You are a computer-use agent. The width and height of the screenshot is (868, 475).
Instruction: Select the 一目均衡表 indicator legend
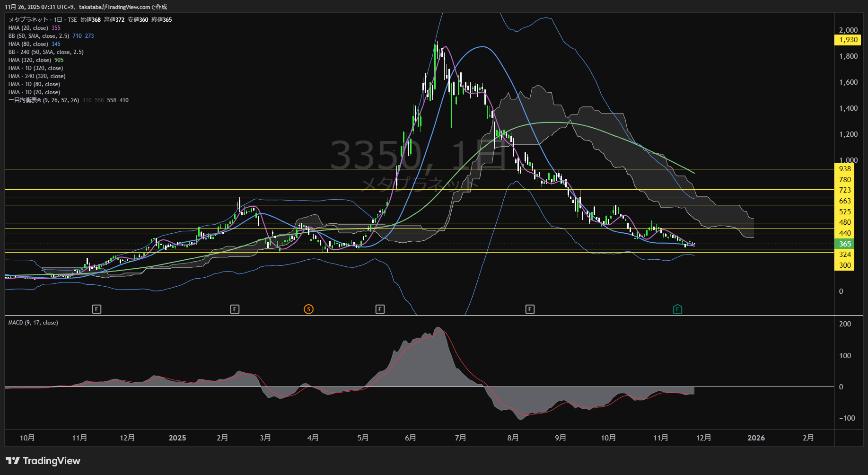coord(44,100)
